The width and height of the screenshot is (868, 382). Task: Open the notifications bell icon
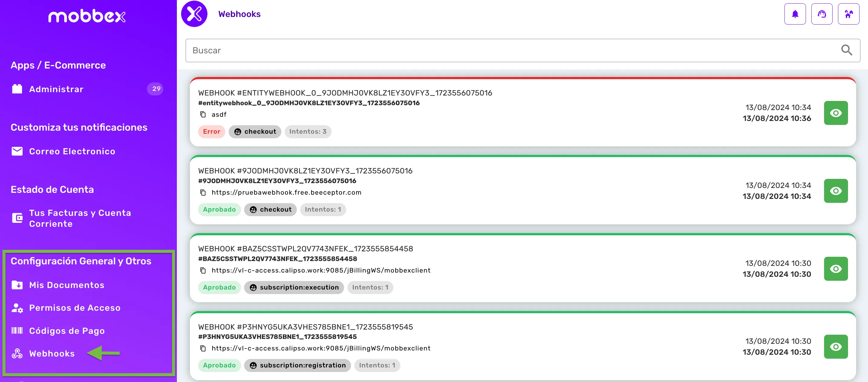[795, 14]
